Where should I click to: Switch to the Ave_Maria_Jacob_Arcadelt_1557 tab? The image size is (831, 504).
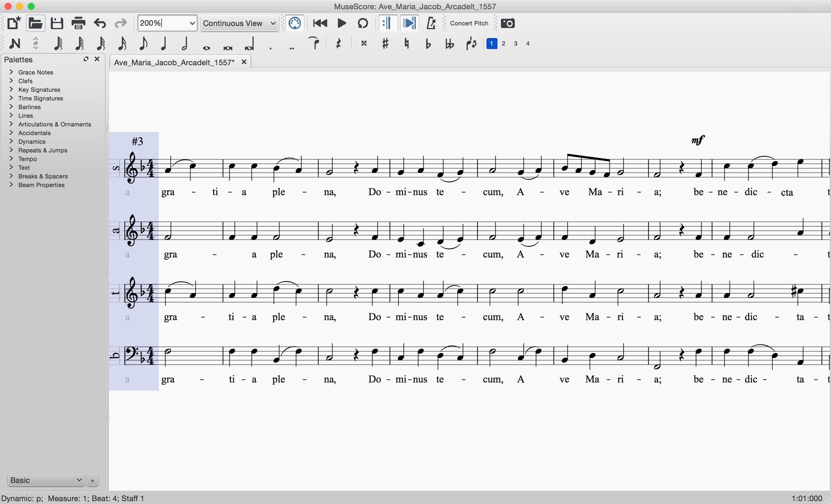pyautogui.click(x=174, y=62)
